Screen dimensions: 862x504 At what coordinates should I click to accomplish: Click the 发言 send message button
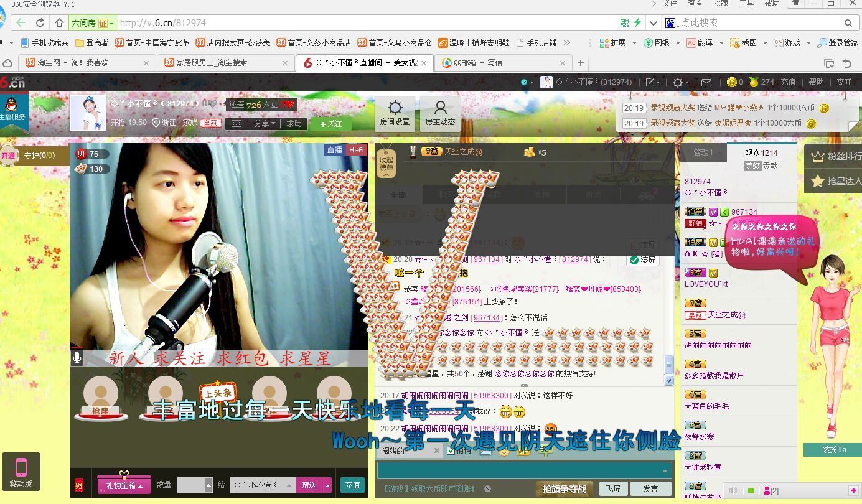pos(650,489)
